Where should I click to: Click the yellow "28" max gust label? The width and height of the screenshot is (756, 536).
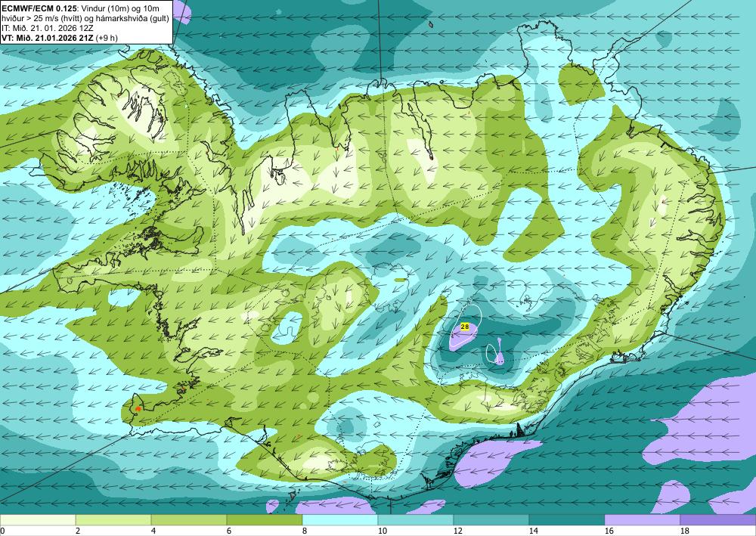pos(465,327)
